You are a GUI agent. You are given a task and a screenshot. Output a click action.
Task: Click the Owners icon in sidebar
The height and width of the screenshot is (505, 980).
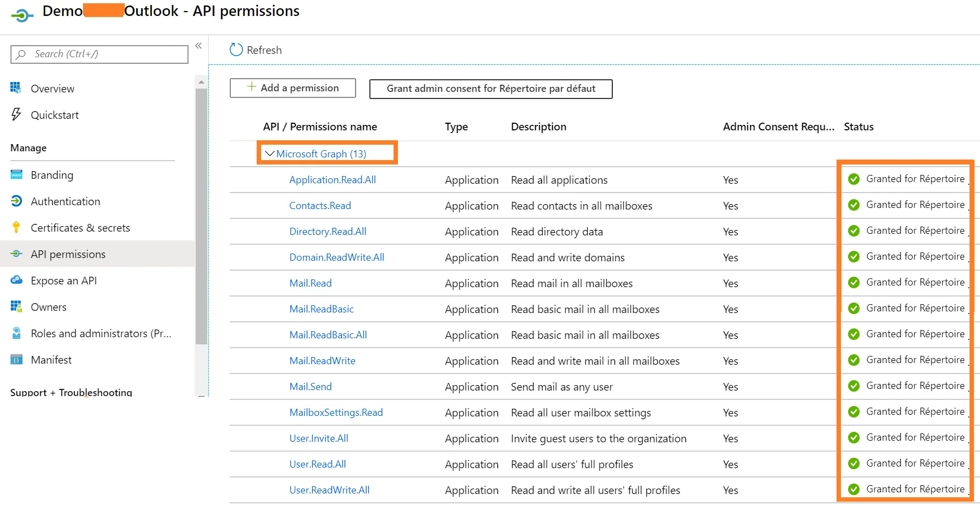(x=16, y=306)
